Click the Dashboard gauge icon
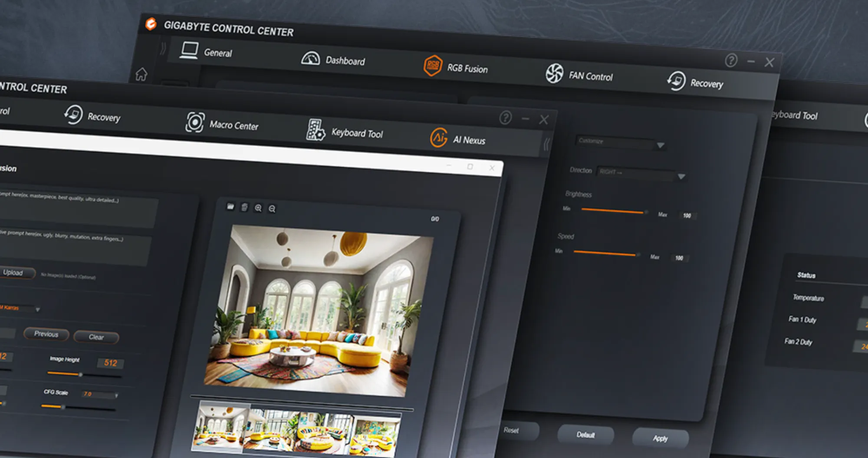The width and height of the screenshot is (868, 458). (310, 58)
